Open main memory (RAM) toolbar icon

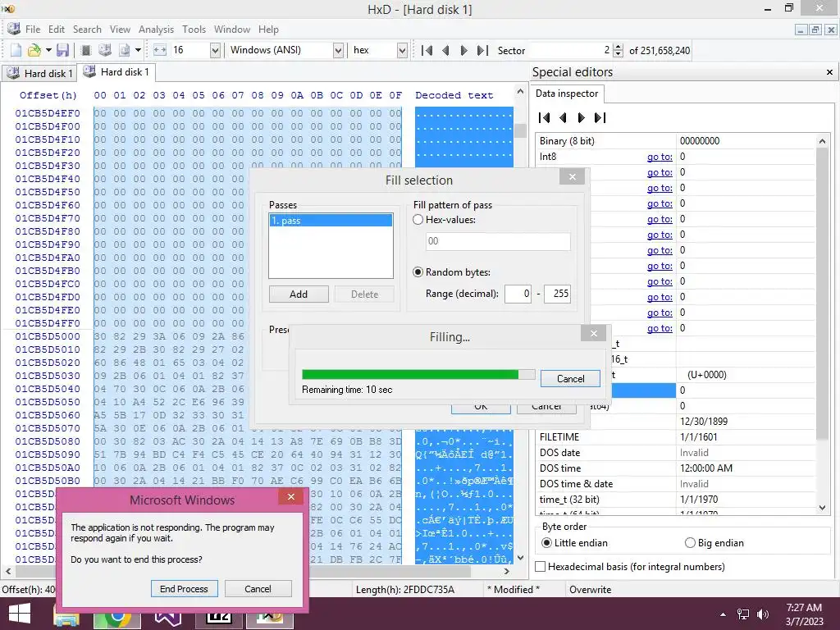point(85,50)
